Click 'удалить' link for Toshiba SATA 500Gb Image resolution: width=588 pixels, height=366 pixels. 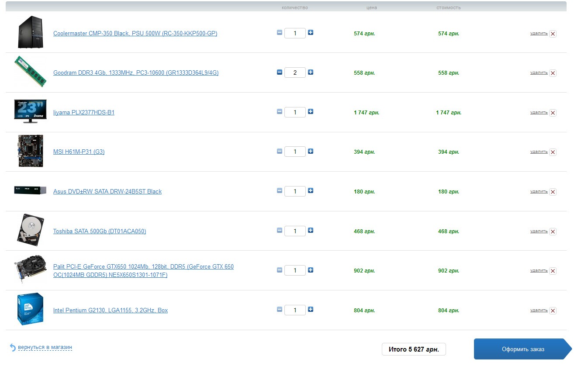[539, 231]
